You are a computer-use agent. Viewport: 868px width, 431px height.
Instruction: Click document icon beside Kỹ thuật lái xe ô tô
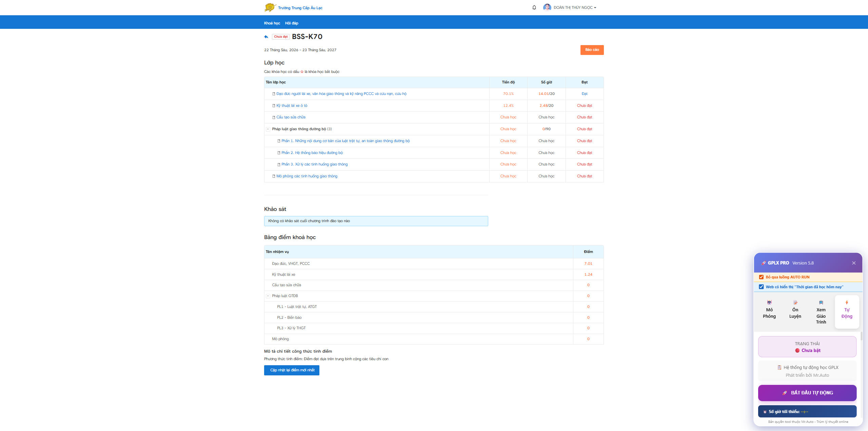pos(274,106)
